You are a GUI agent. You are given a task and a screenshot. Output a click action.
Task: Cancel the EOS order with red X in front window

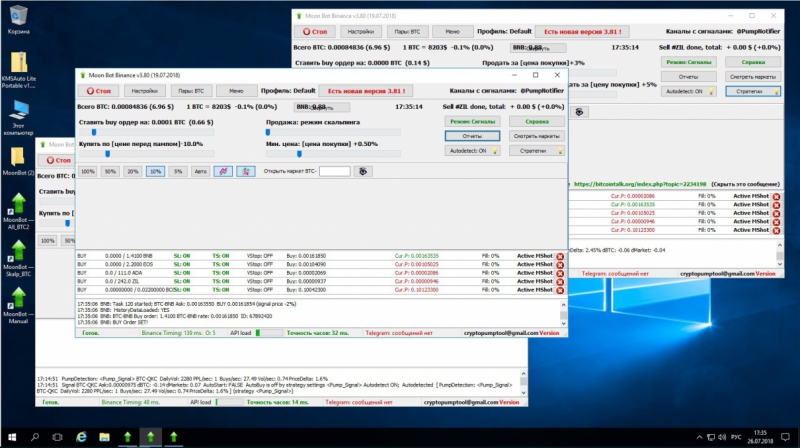tap(560, 265)
